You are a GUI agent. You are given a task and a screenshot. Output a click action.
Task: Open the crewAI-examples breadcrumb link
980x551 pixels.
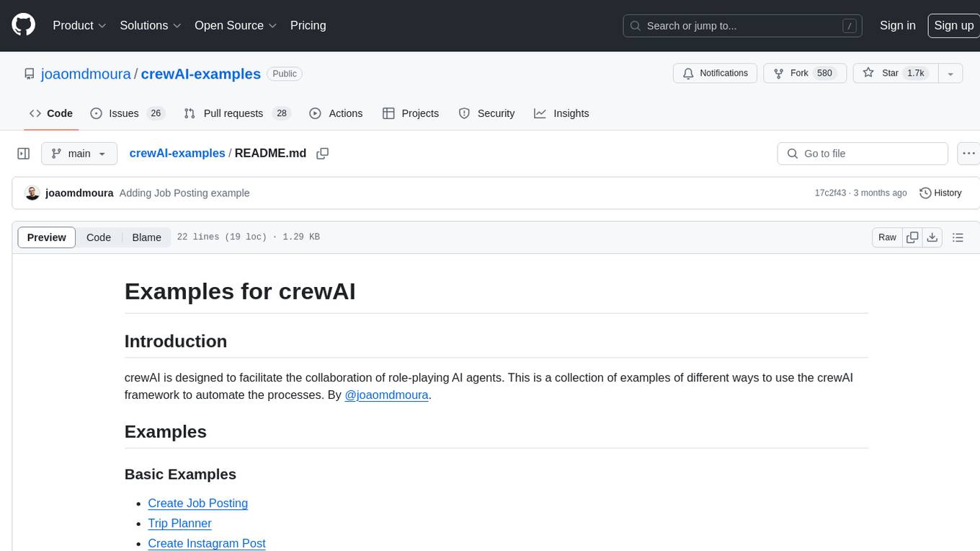pyautogui.click(x=177, y=153)
